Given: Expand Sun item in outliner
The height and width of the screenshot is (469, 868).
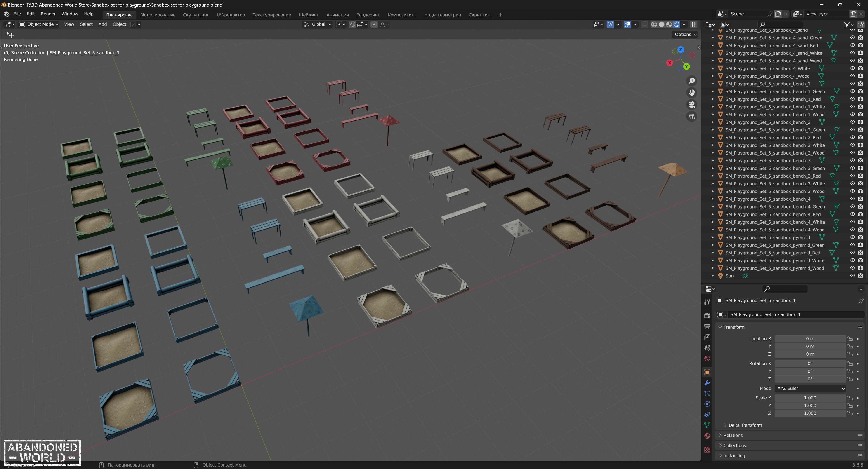Looking at the screenshot, I should (713, 276).
